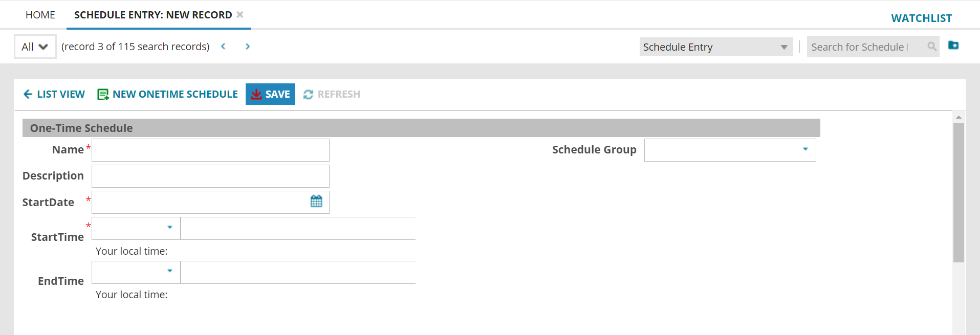980x335 pixels.
Task: Close the Schedule Entry tab
Action: 240,15
